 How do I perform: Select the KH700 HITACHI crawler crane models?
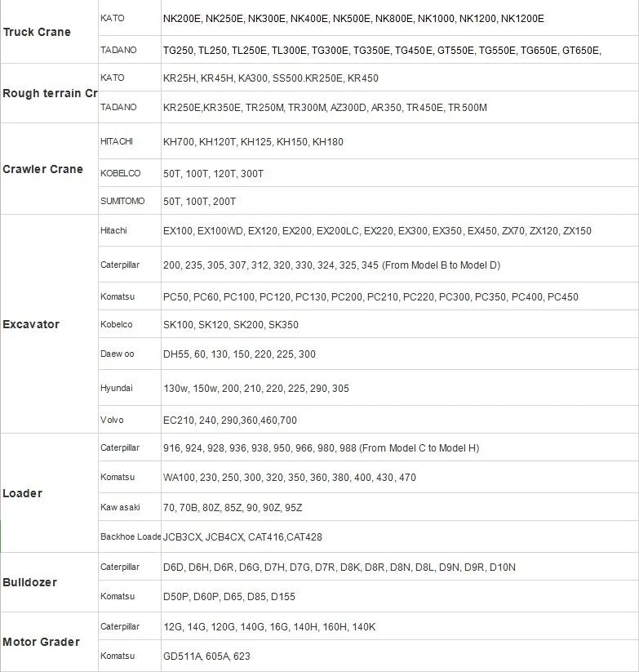253,141
